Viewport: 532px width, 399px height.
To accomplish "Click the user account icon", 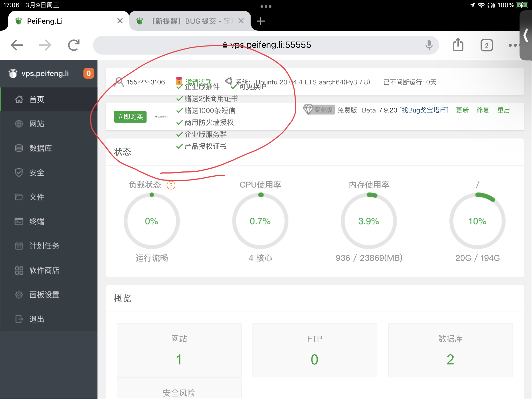I will click(119, 82).
